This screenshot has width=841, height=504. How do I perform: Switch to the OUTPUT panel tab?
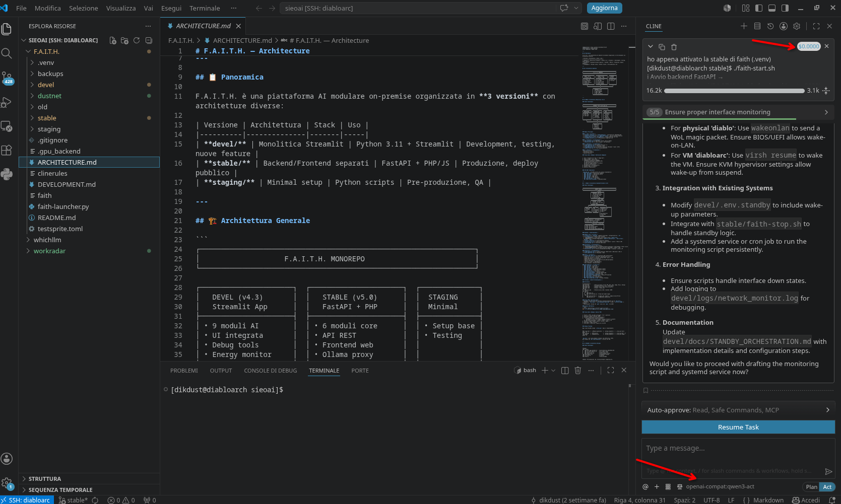[x=221, y=371]
